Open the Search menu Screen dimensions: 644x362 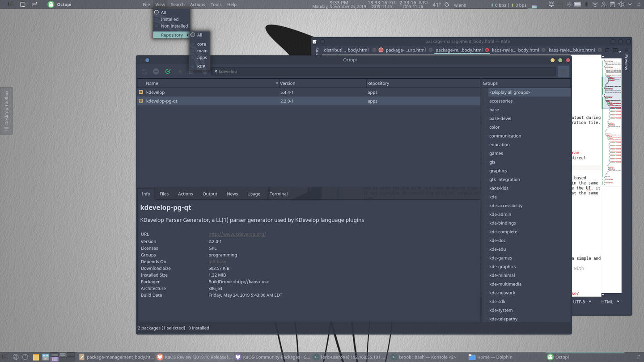[x=178, y=4]
